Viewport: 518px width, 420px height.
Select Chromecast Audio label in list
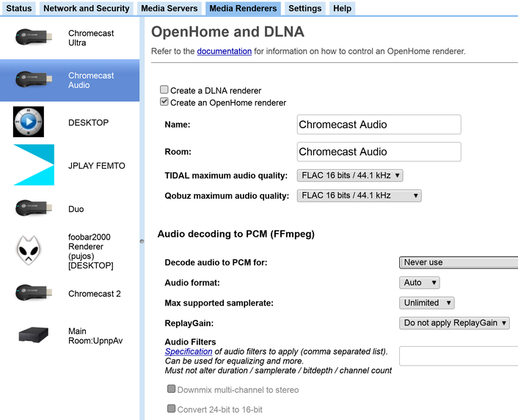point(91,80)
